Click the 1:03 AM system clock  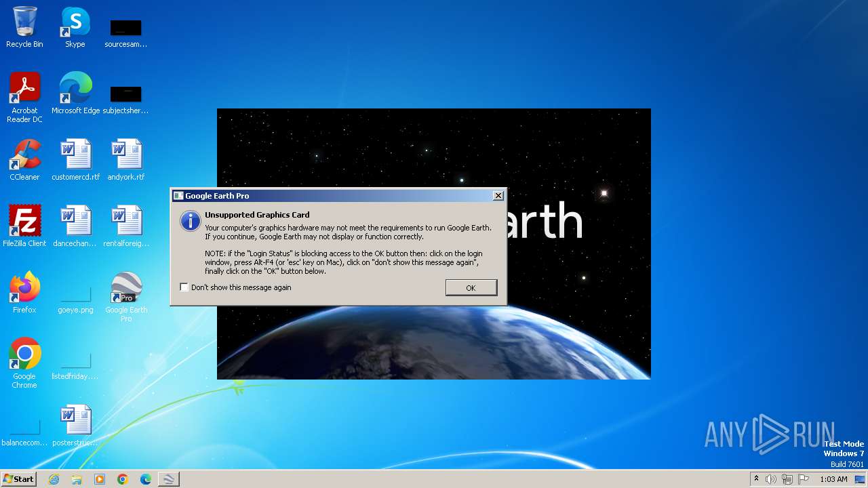click(x=833, y=479)
